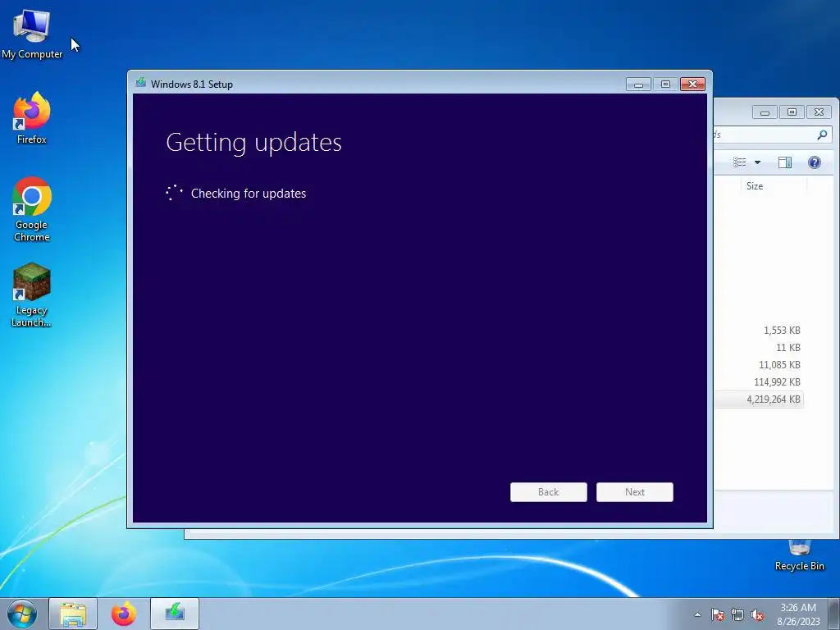This screenshot has height=630, width=840.
Task: Open the My Computer desktop icon
Action: pos(32,34)
